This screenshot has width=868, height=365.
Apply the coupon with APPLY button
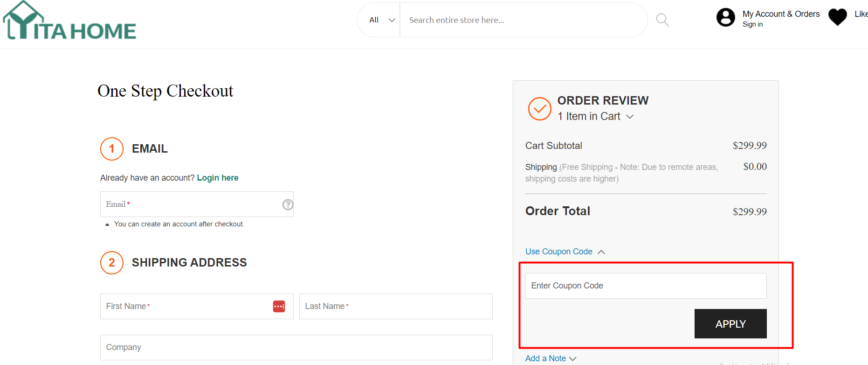click(x=730, y=324)
